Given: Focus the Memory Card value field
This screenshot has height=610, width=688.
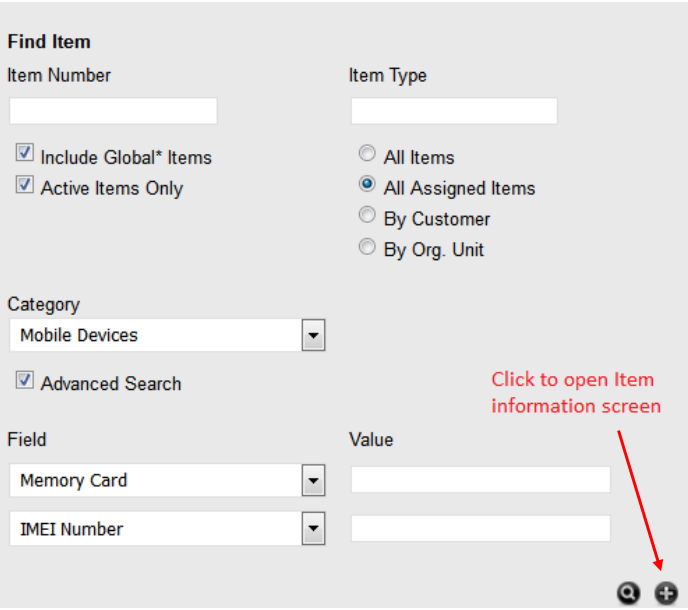Looking at the screenshot, I should [x=480, y=480].
